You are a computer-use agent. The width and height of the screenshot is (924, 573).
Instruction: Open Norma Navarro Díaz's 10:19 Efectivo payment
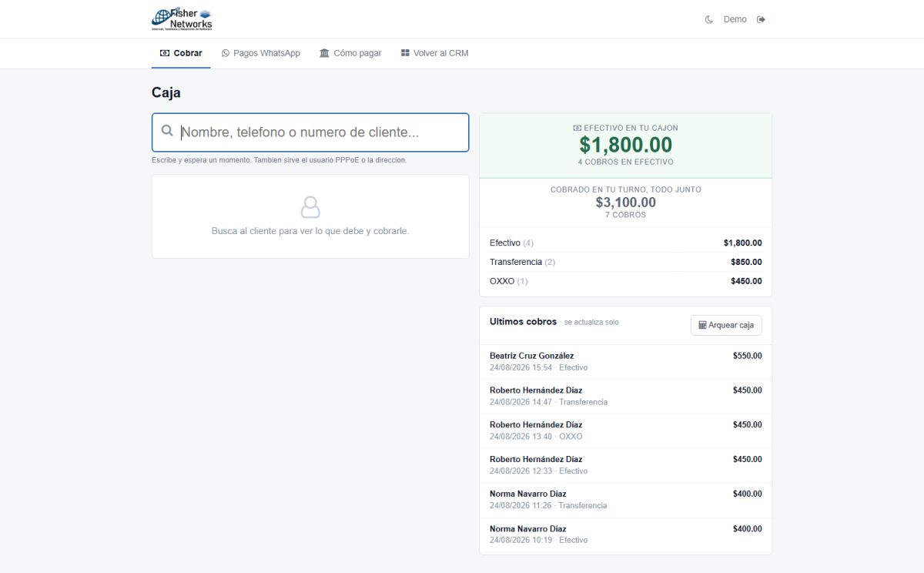pos(626,534)
